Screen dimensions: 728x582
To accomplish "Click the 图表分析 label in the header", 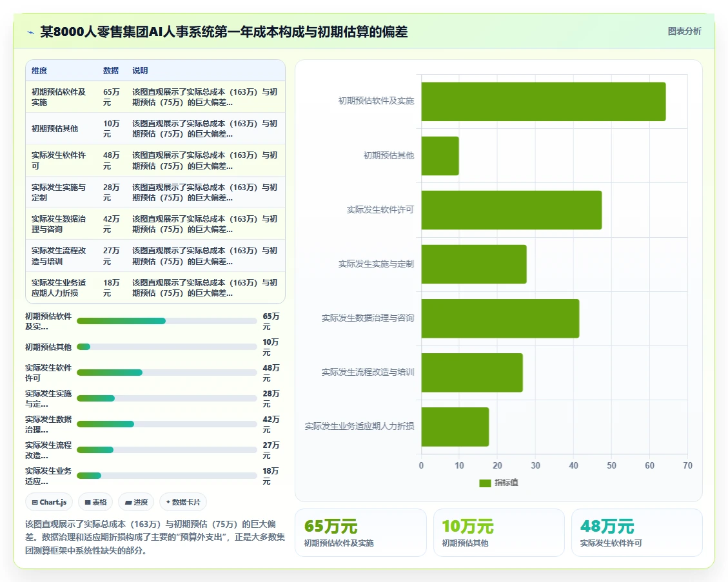I will [684, 31].
